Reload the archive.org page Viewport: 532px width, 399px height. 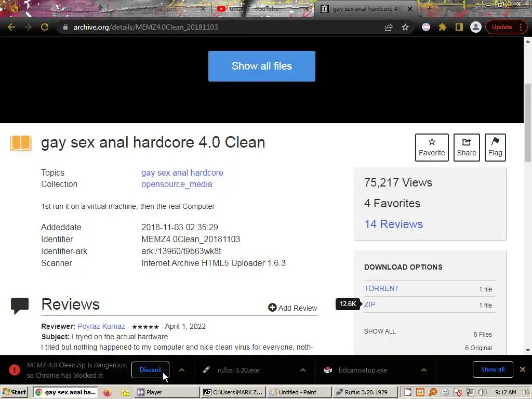coord(45,27)
